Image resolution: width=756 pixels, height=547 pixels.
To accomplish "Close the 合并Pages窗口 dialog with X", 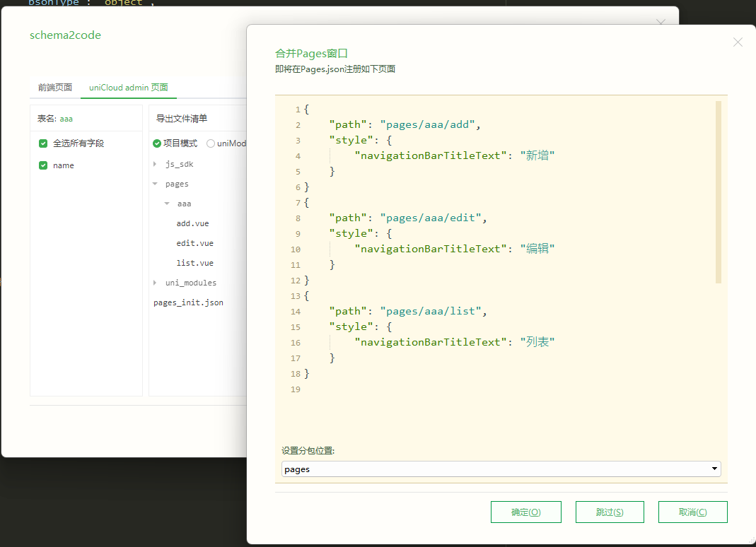I will (738, 42).
